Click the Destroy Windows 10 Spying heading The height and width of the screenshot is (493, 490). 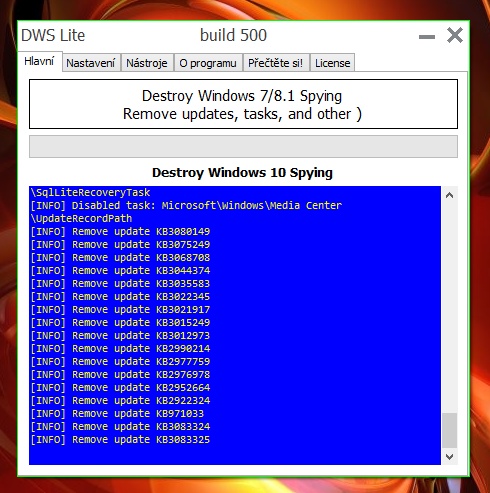tap(242, 173)
